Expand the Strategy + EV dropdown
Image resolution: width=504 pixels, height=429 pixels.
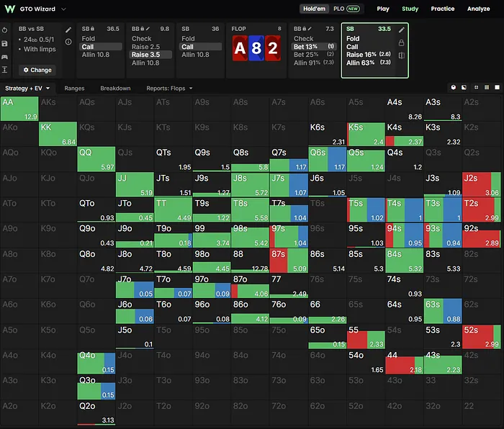[x=27, y=89]
